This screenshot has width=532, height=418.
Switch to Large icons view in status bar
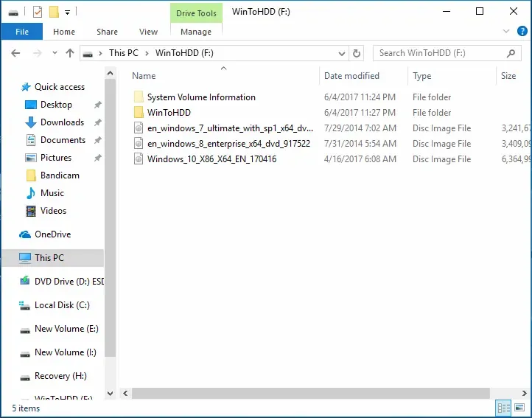(x=519, y=407)
